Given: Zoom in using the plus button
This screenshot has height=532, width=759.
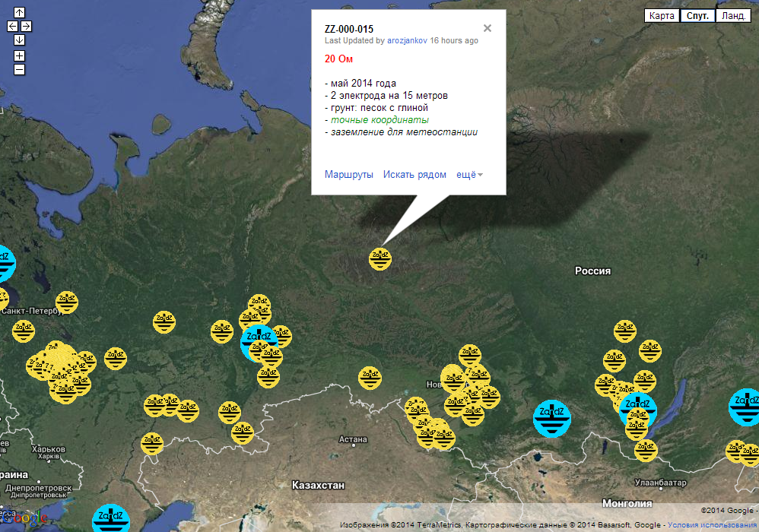Looking at the screenshot, I should [19, 55].
